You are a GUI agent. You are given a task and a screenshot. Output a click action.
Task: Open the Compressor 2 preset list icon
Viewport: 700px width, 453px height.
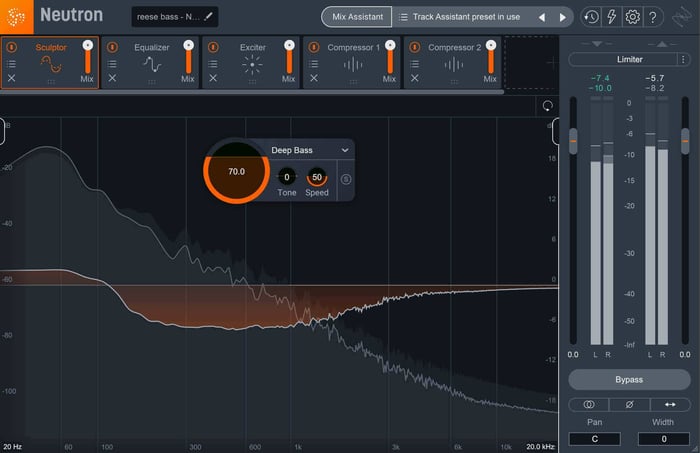tap(415, 64)
